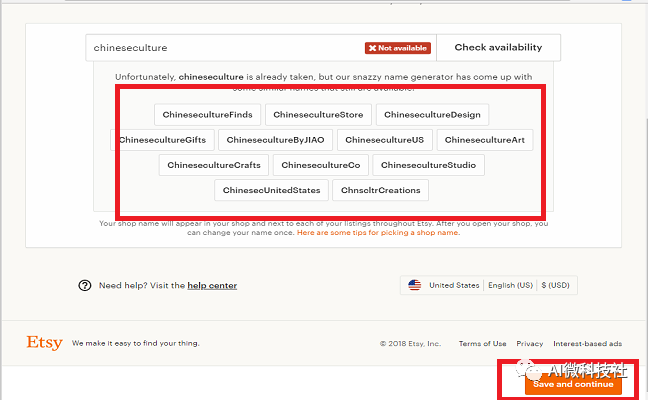648x400 pixels.
Task: Open tips for picking a shop name
Action: coord(379,233)
